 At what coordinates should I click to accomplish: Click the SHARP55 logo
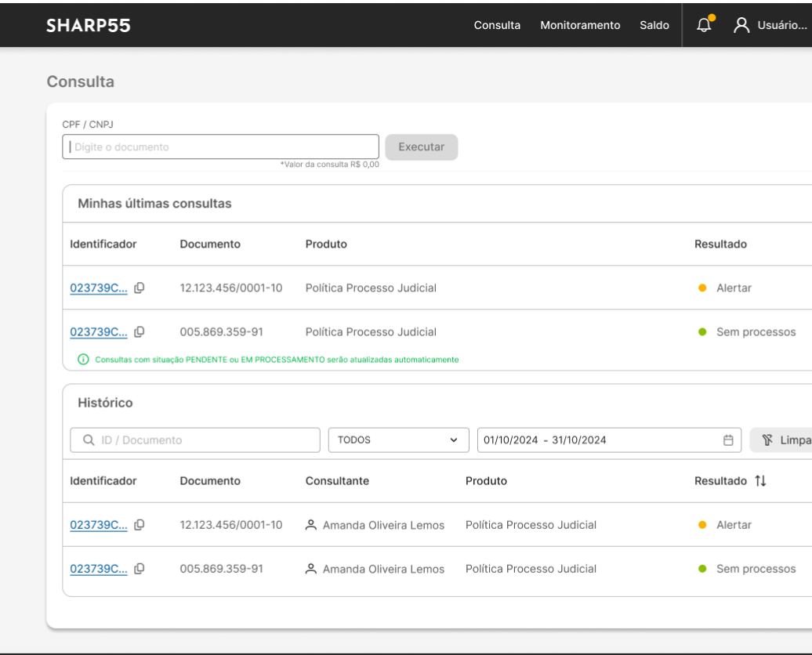89,25
